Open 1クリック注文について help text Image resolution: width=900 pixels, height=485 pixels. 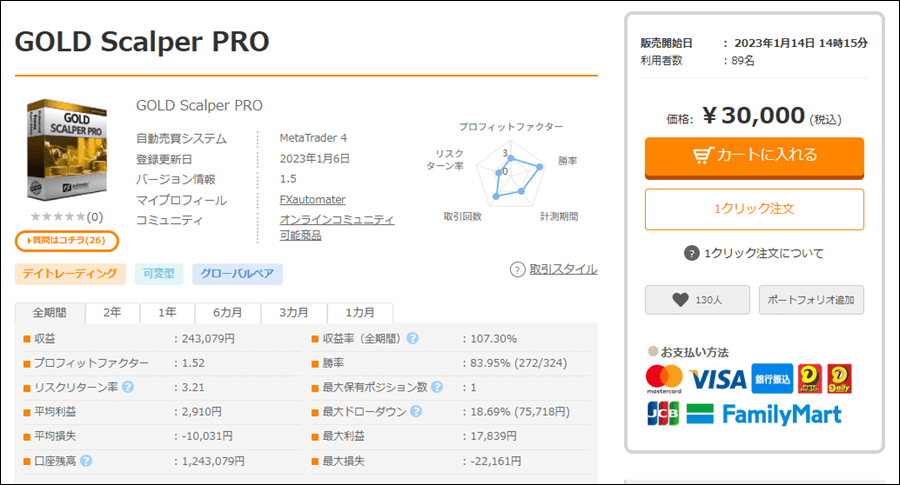point(763,253)
